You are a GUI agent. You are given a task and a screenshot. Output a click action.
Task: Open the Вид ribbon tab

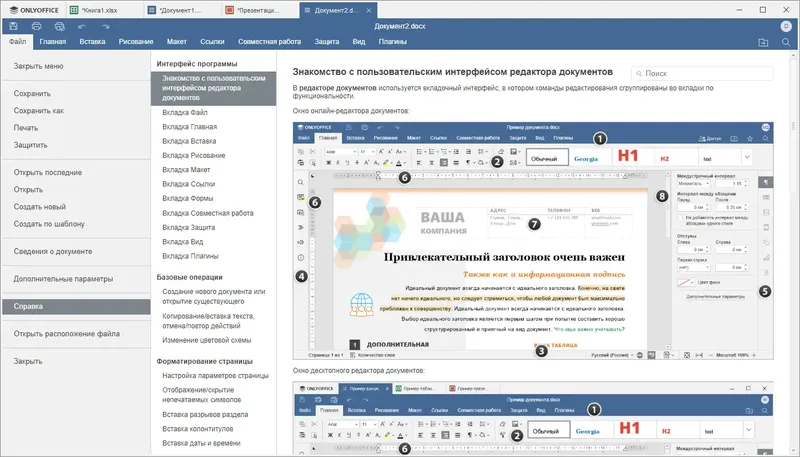(359, 42)
